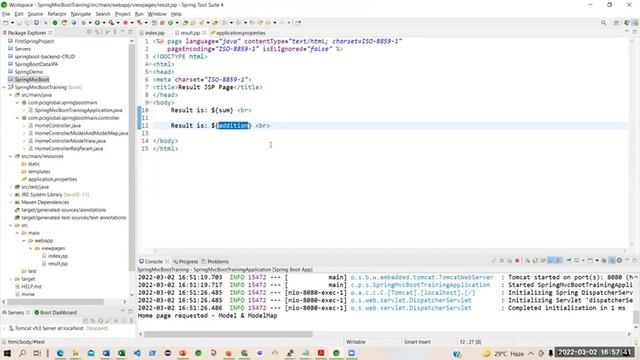Switch to the Boot Dashboard tab
Image resolution: width=640 pixels, height=360 pixels.
tap(56, 313)
